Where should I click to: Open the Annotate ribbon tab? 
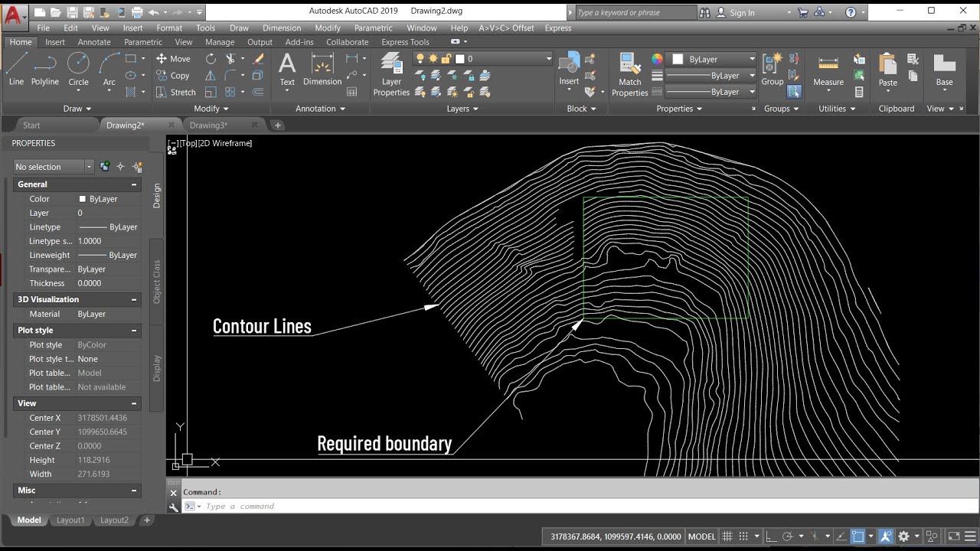pyautogui.click(x=94, y=42)
